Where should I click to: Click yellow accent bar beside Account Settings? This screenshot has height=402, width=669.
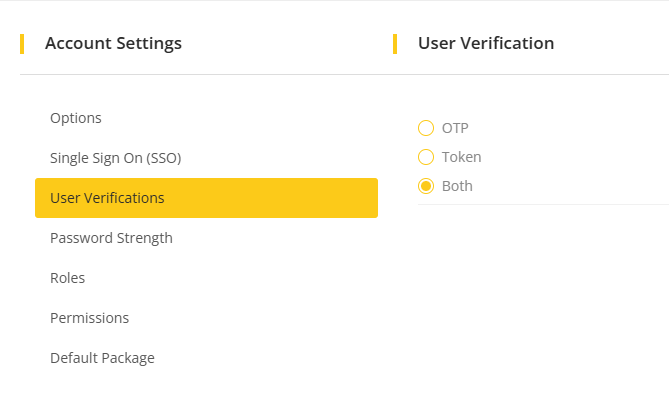point(22,43)
